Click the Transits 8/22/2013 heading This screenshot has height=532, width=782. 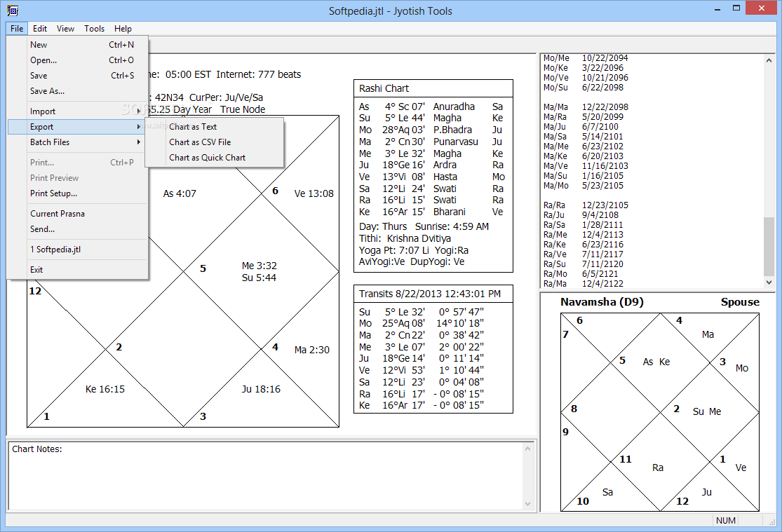pos(429,294)
